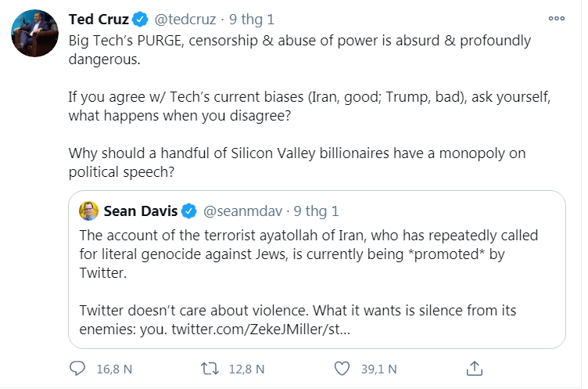Click the 39,1 N likes count
588x389 pixels.
[377, 369]
